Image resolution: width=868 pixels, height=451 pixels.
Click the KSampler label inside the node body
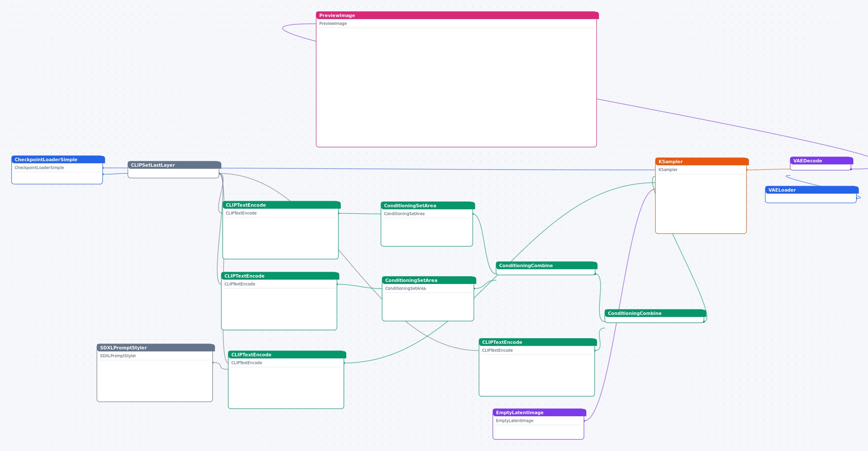(x=668, y=170)
